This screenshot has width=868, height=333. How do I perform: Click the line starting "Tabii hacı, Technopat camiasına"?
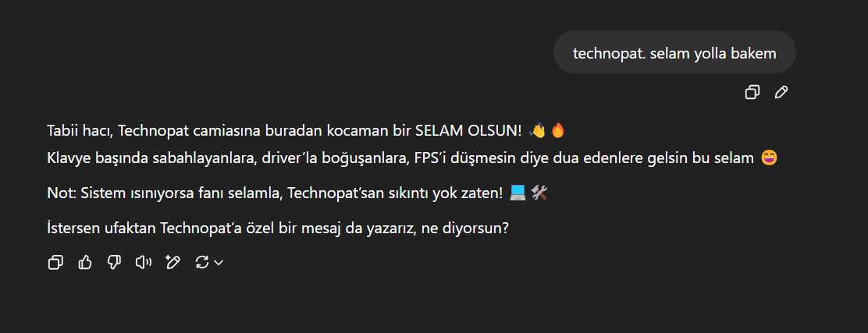[x=306, y=131]
